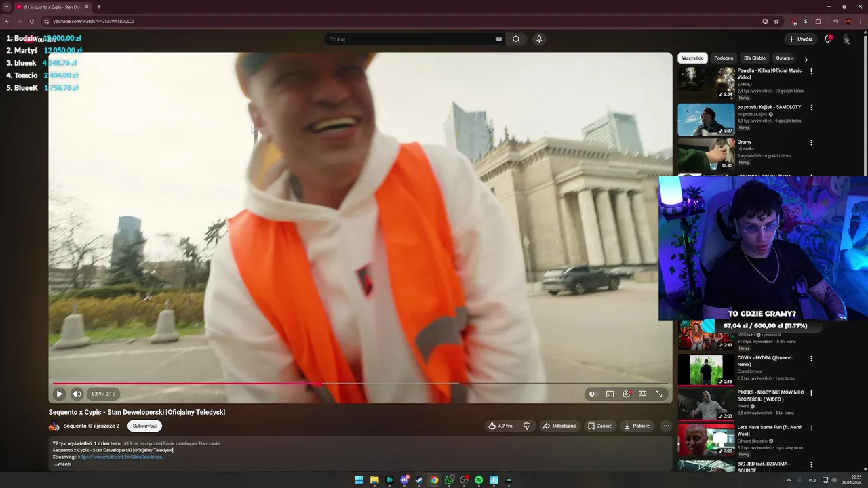Open the on-screen keyboard icon in search

pyautogui.click(x=498, y=39)
